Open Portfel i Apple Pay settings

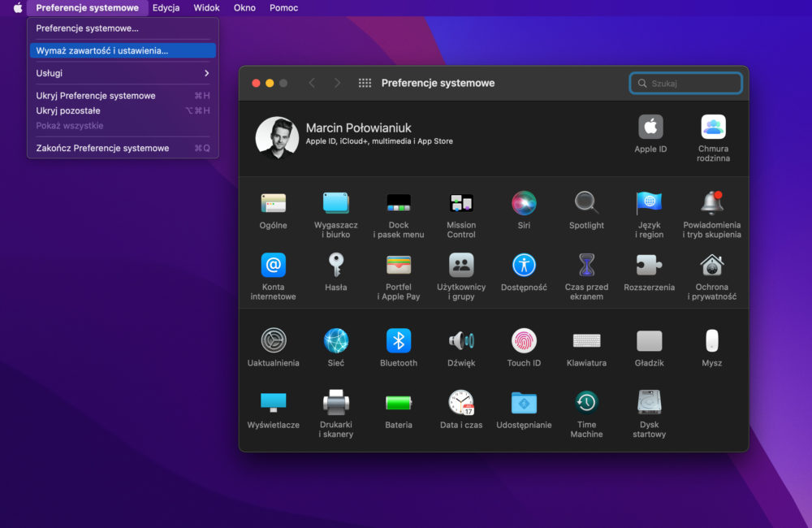point(398,265)
